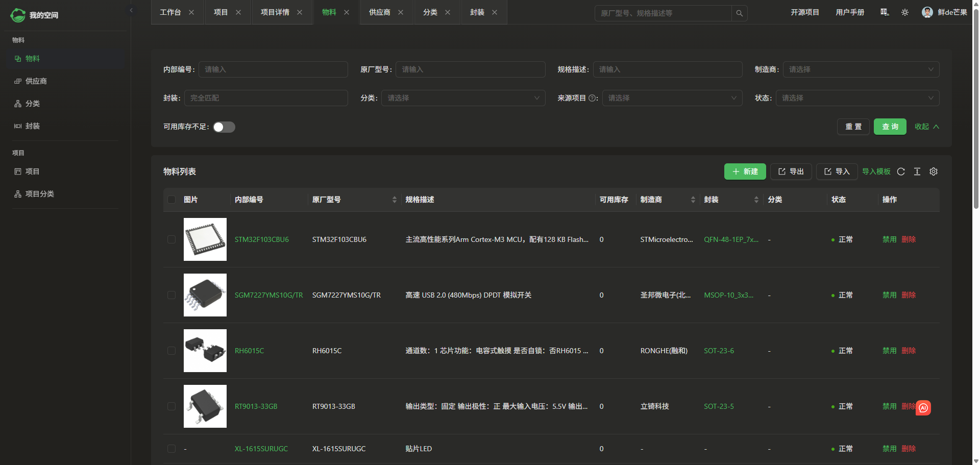
Task: Open the RH6015C internal number link
Action: tap(249, 351)
